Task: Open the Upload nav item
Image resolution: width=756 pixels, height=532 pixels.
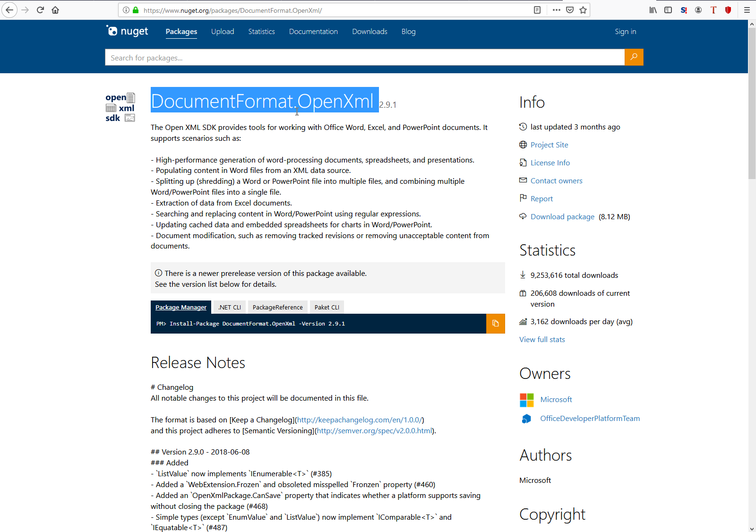Action: pos(223,32)
